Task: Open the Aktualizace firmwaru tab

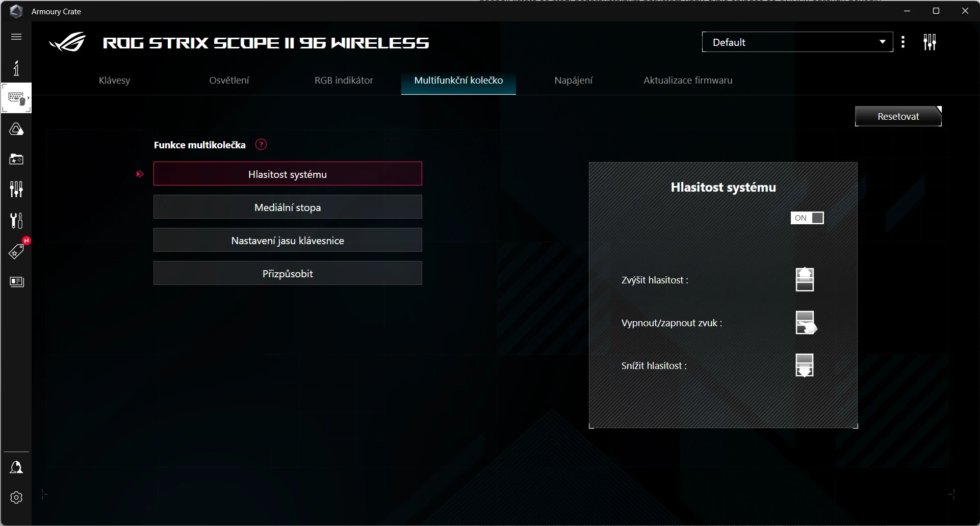Action: 688,80
